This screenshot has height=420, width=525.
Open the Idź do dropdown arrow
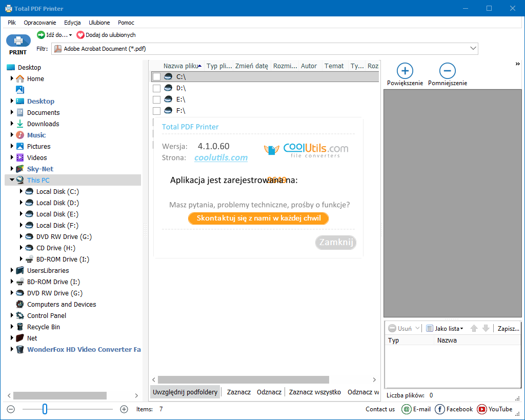[x=70, y=35]
